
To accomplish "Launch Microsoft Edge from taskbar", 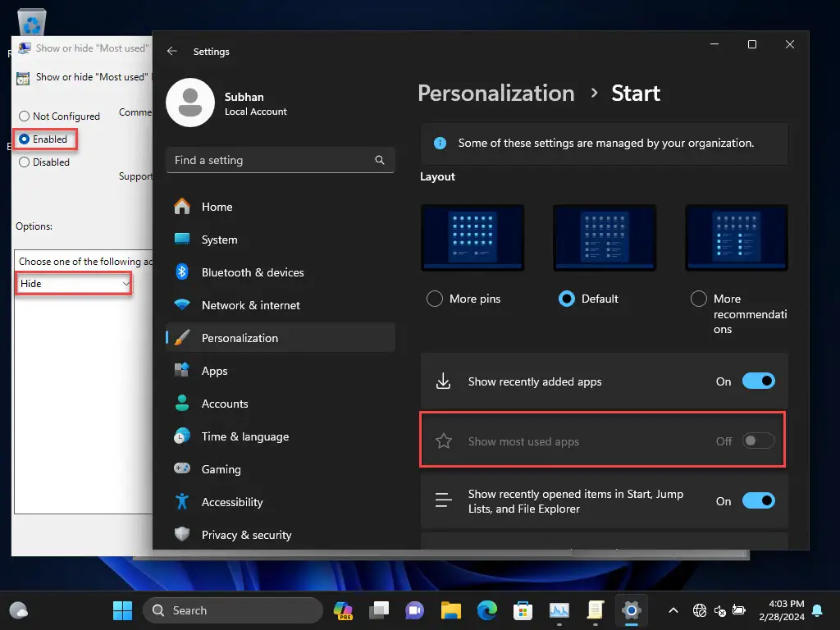I will (x=487, y=610).
